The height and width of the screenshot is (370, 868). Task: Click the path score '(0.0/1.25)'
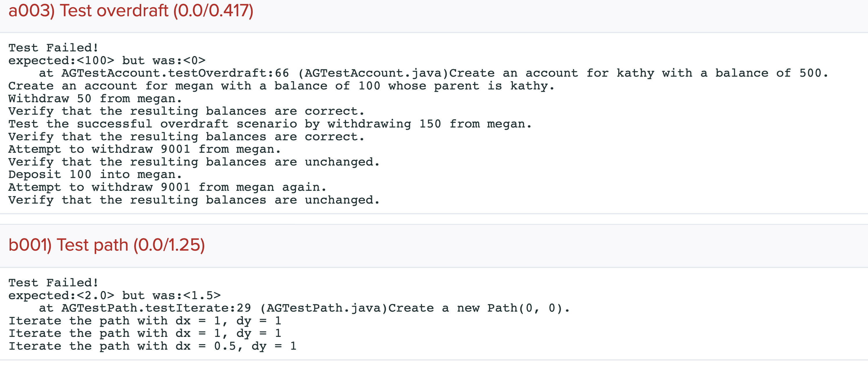[169, 245]
